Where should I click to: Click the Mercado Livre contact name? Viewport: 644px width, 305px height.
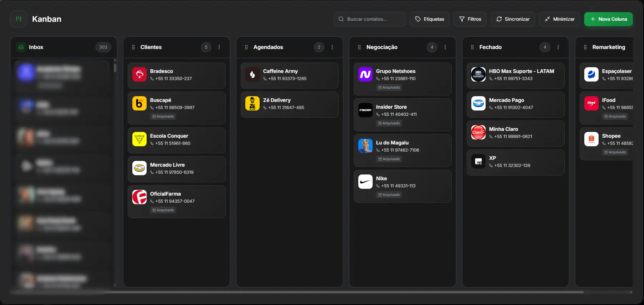[x=167, y=165]
